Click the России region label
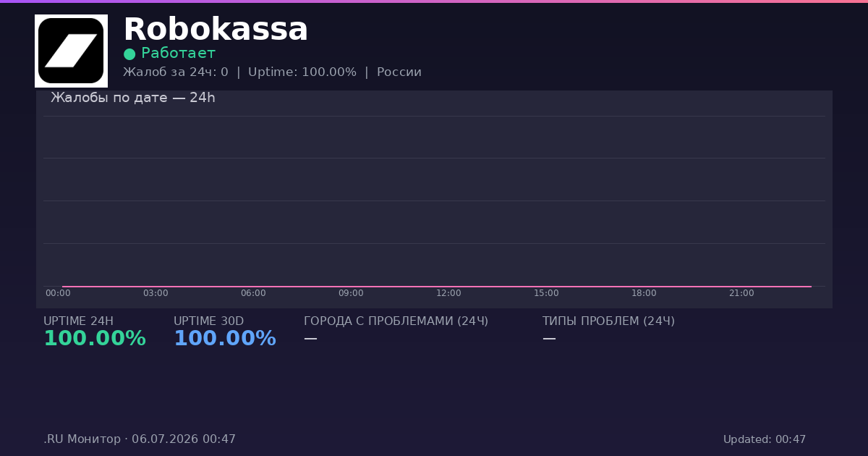The height and width of the screenshot is (456, 868). [399, 72]
